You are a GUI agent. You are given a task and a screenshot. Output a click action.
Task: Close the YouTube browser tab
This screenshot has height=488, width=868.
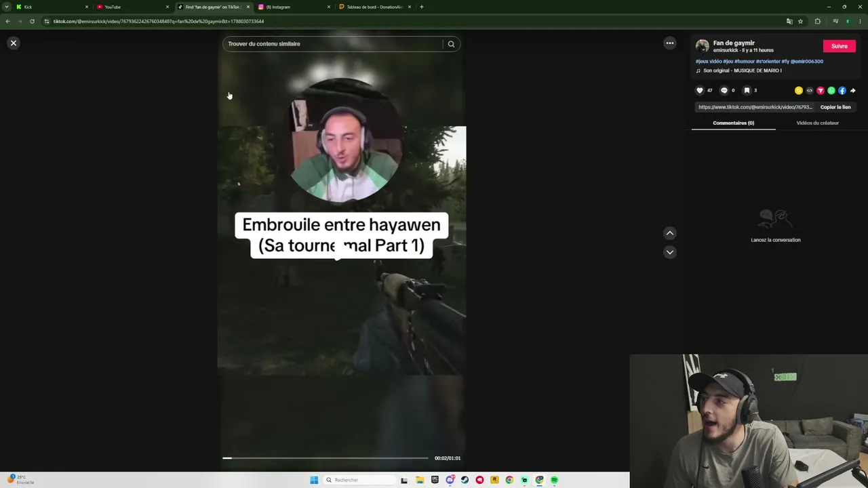167,7
